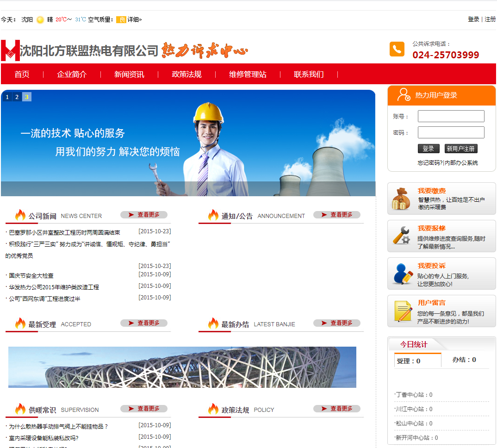Click 查看更多 for 最新受理
497x448 pixels.
144,323
